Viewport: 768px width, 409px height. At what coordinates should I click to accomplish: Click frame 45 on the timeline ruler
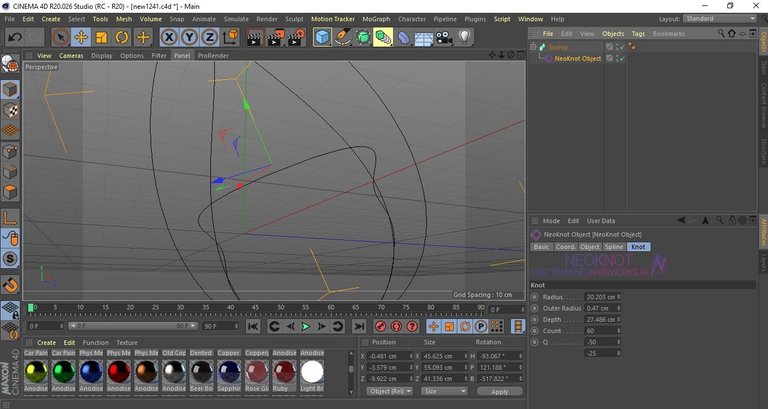[256, 307]
